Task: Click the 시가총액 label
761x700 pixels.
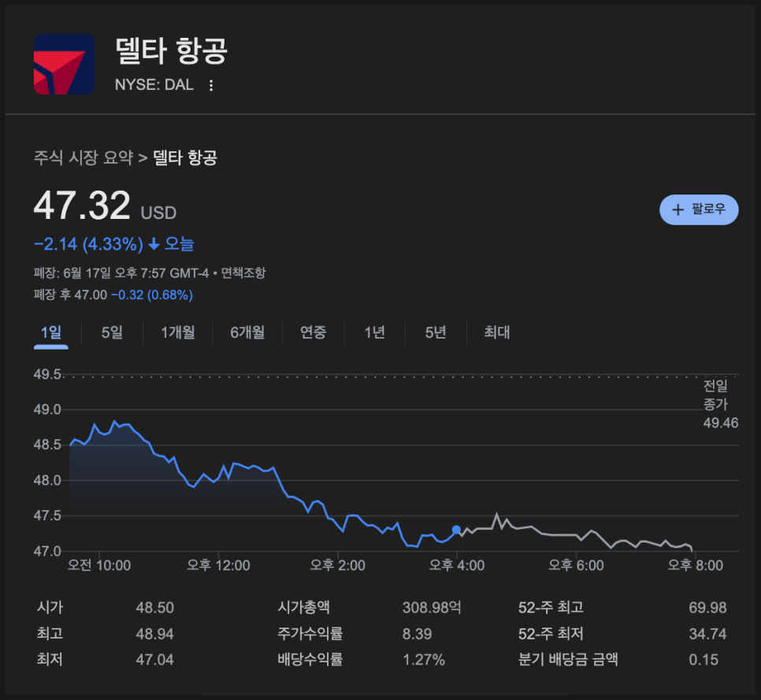Action: (x=304, y=607)
